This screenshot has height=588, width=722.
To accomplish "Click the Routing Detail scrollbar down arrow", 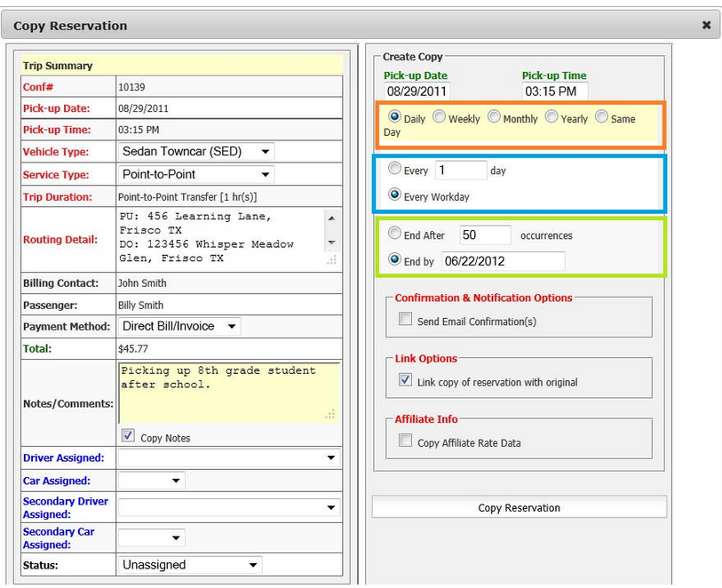I will [331, 242].
